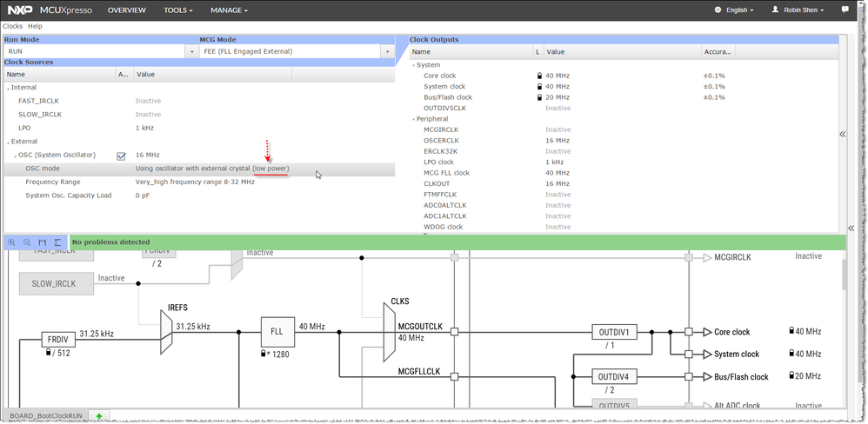Collapse the External clock sources group
Screen dimensions: 868x424
(9, 142)
